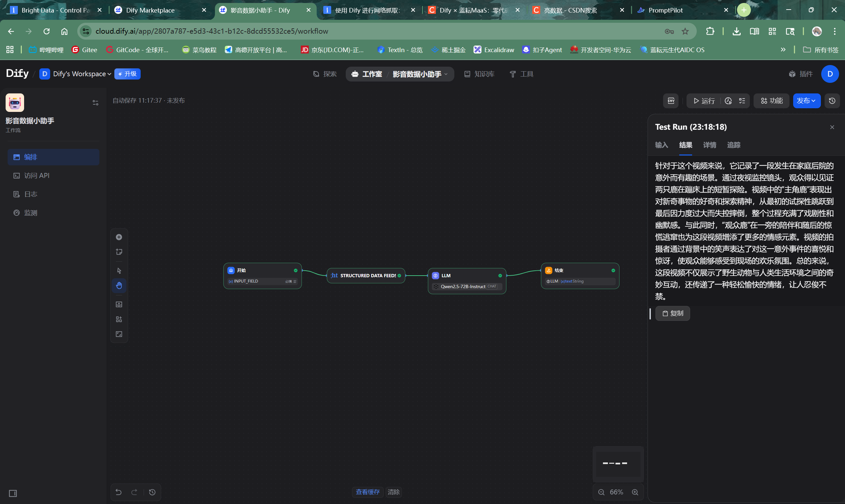
Task: Click the maximize canvas icon
Action: (x=119, y=334)
